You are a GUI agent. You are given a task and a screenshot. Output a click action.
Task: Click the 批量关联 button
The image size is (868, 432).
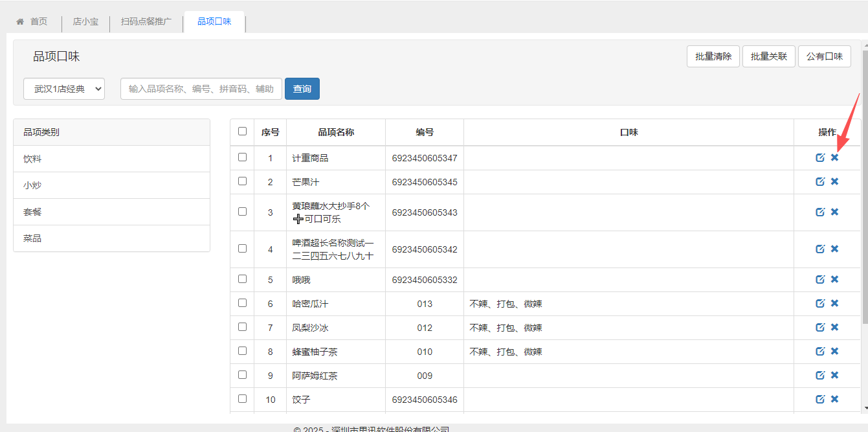pyautogui.click(x=768, y=56)
